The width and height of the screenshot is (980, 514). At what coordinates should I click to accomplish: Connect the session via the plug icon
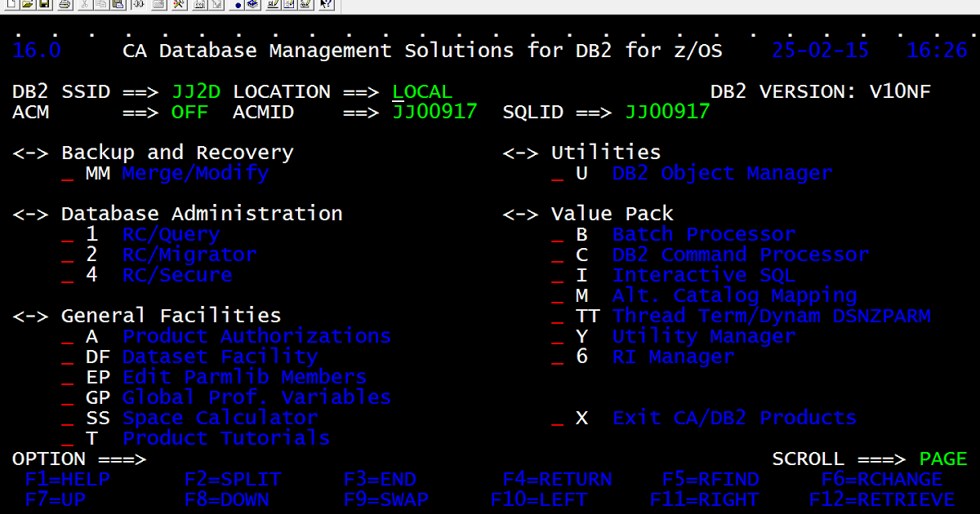pos(137,5)
